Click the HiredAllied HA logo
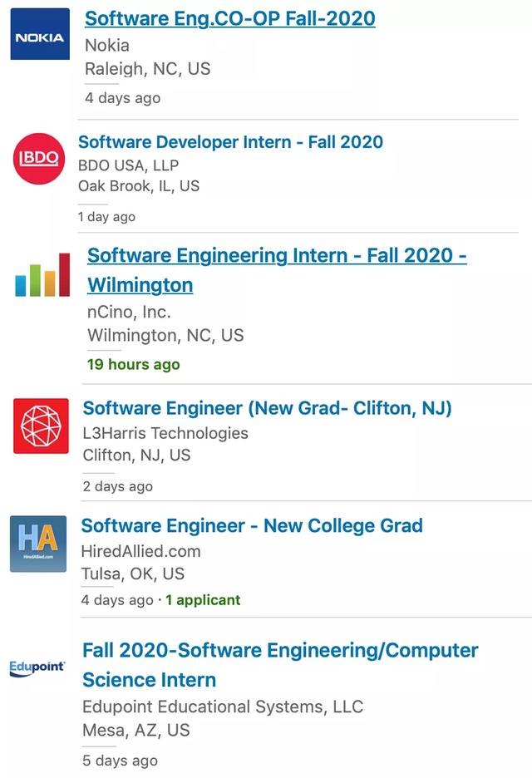 [x=38, y=544]
